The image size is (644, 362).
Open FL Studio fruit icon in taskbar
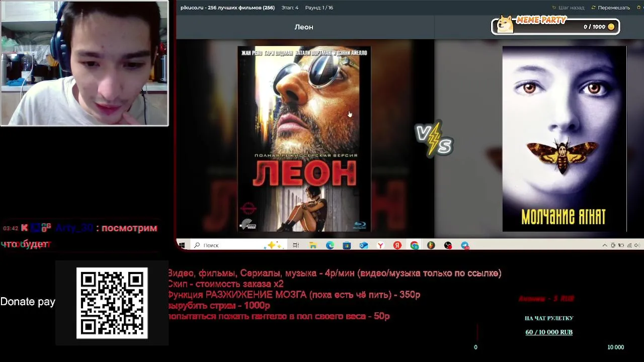click(x=431, y=245)
